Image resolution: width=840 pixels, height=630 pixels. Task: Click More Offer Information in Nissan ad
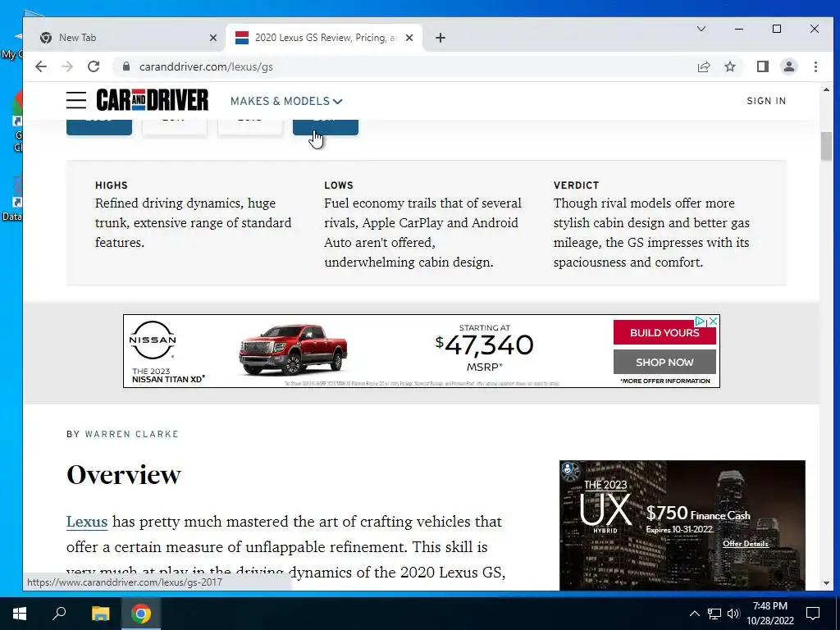tap(664, 381)
